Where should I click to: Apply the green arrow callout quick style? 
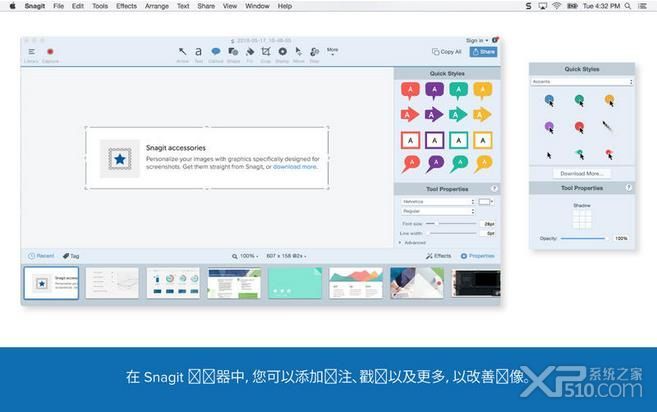[458, 114]
